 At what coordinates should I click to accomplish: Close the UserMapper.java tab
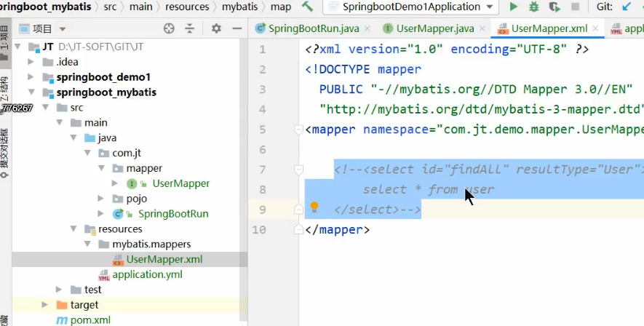[482, 28]
